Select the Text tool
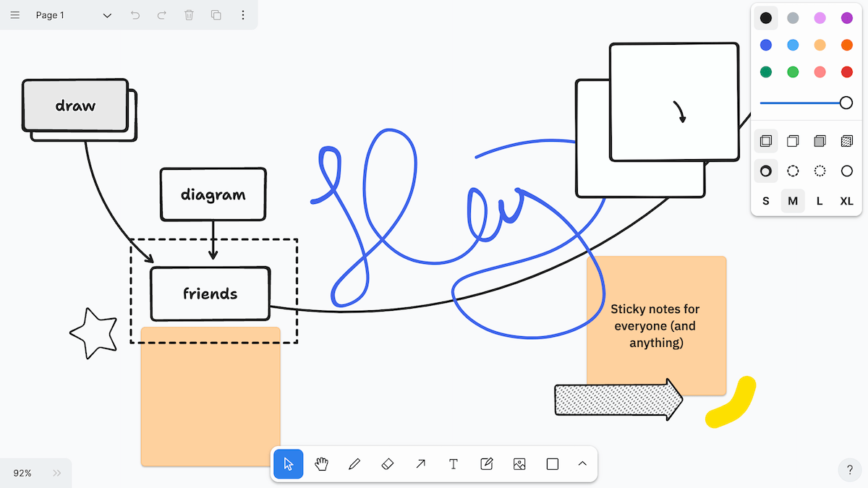 (x=454, y=464)
